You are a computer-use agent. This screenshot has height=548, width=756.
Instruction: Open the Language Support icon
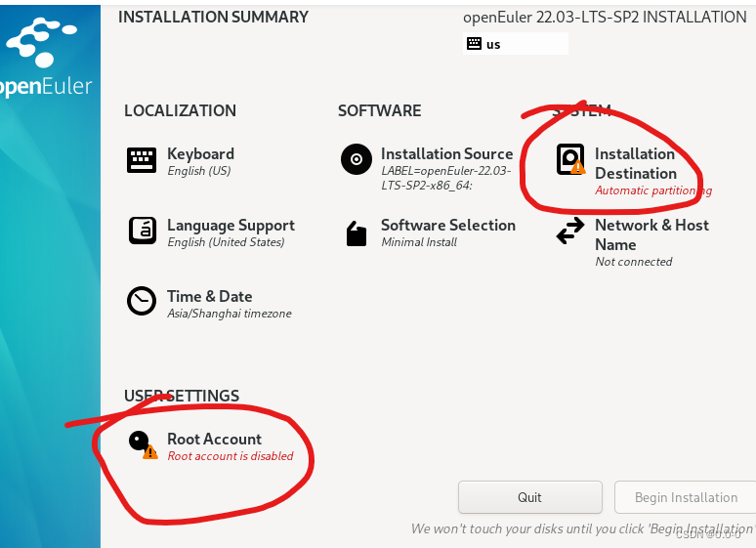click(x=143, y=231)
